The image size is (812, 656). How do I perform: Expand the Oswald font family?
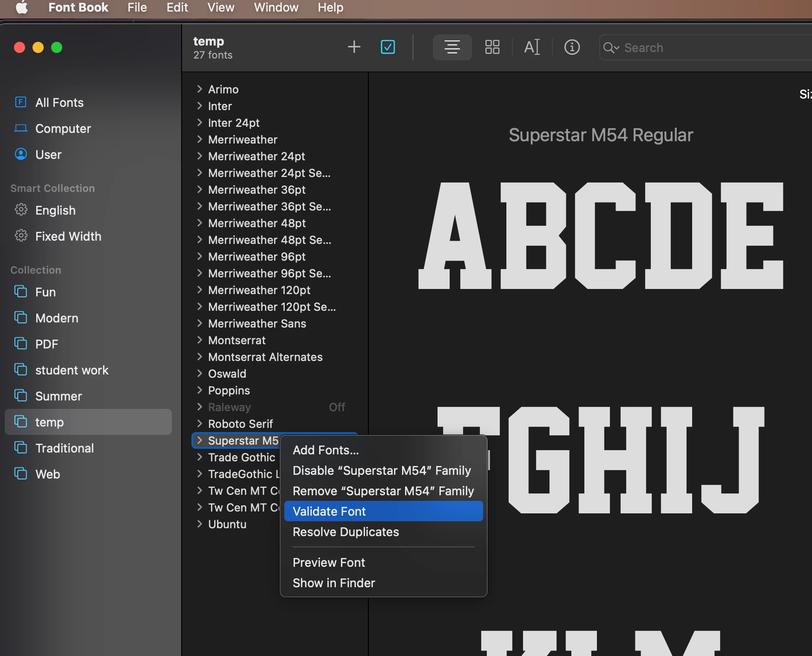(x=199, y=374)
